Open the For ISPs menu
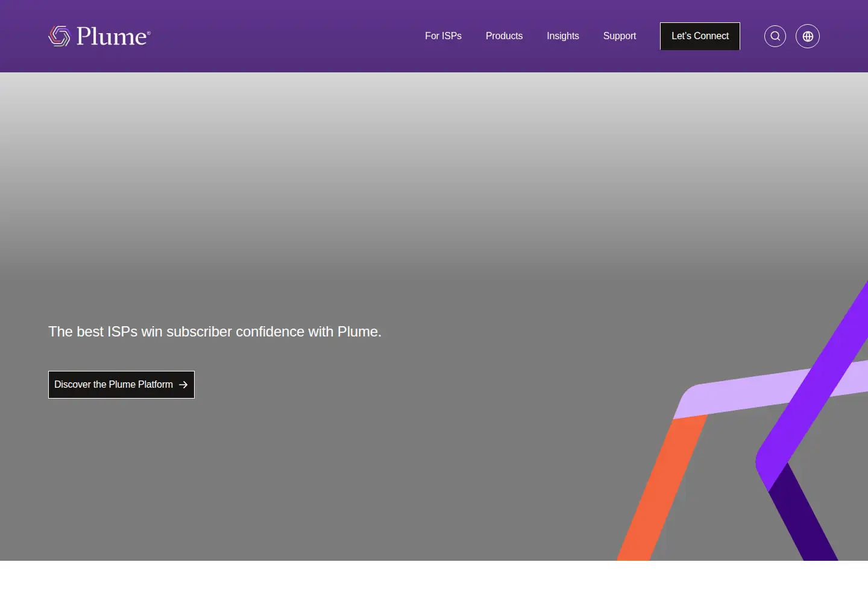This screenshot has height=603, width=868. [x=443, y=36]
